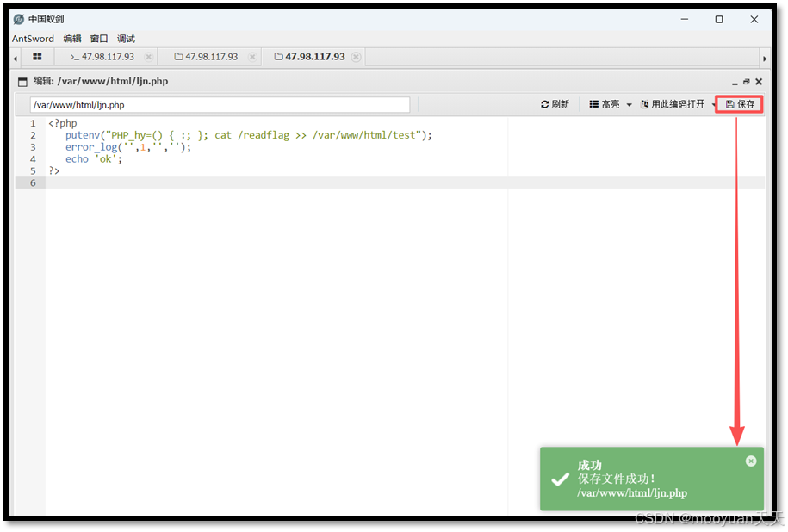Open the 用此编码打开 encoding dropdown

click(677, 104)
